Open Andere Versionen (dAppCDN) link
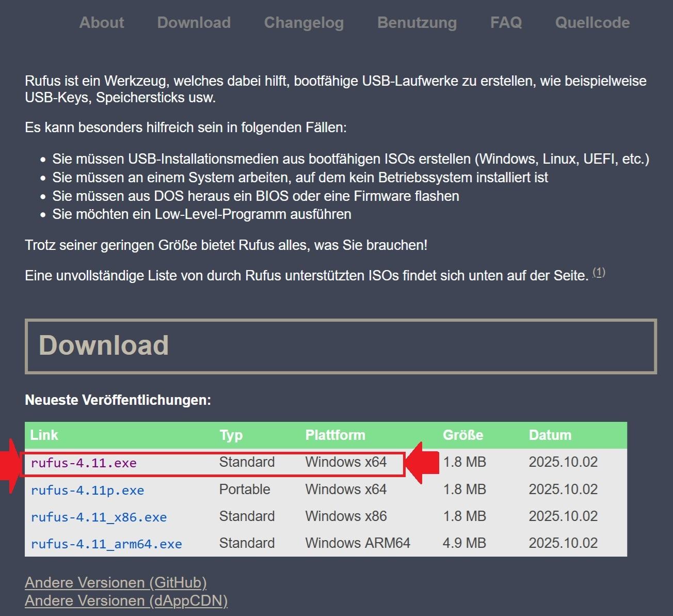673x616 pixels. (x=126, y=601)
